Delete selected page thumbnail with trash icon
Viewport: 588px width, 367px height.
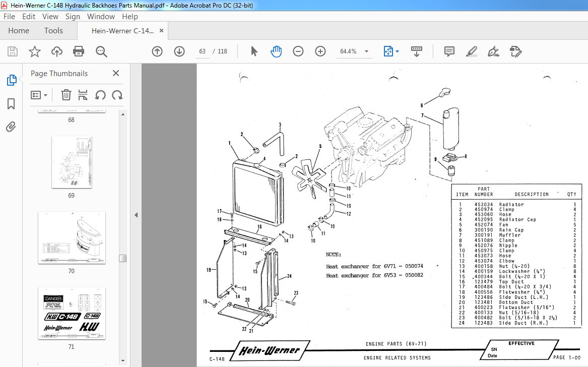pyautogui.click(x=66, y=95)
